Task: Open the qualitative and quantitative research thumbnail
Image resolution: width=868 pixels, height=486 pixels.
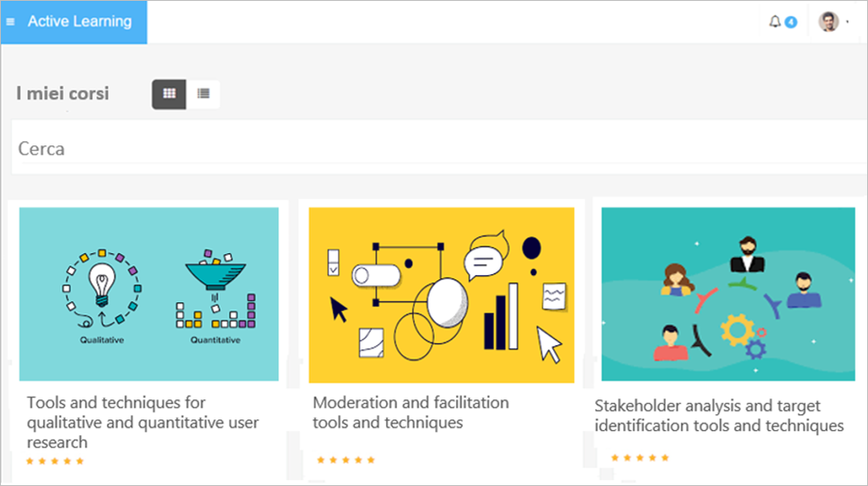Action: pos(149,294)
